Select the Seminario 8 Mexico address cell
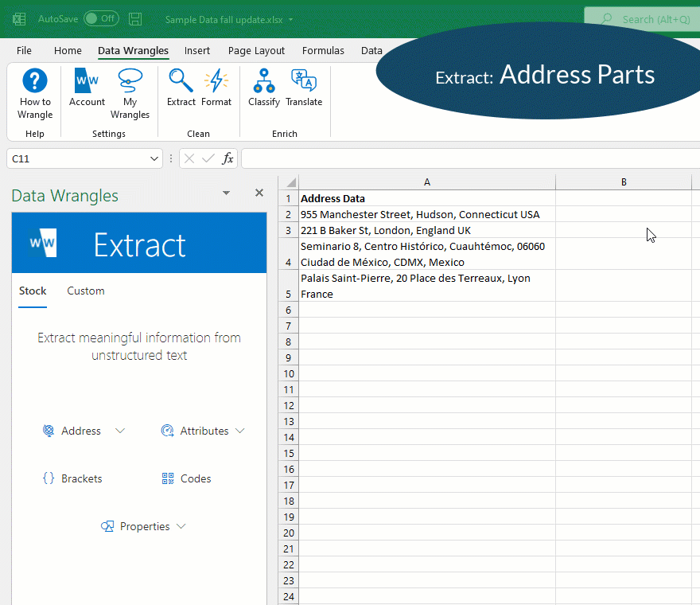700x605 pixels. (x=427, y=254)
